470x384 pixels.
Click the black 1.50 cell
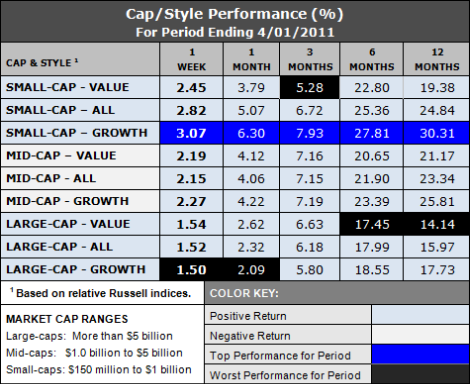(x=191, y=269)
